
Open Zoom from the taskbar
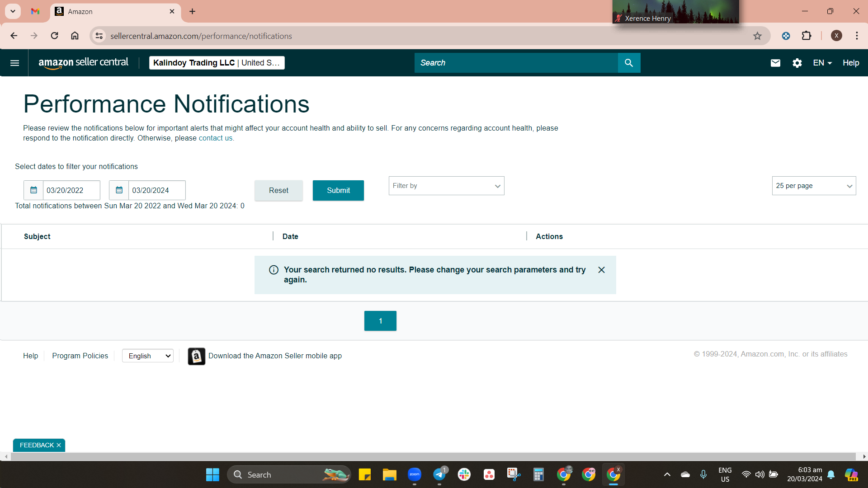tap(415, 474)
